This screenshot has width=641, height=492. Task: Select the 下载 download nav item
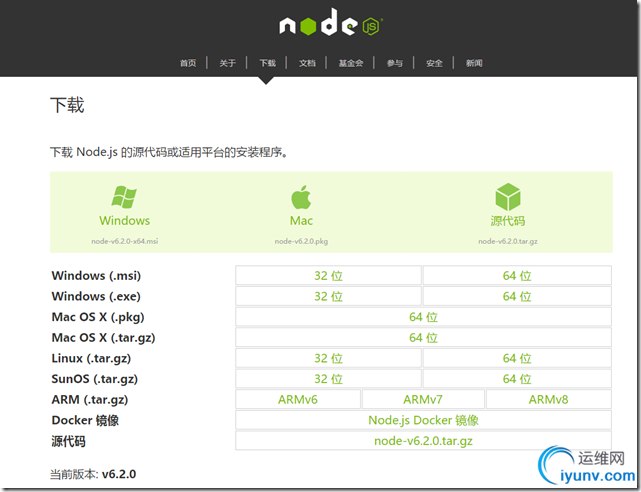[267, 63]
